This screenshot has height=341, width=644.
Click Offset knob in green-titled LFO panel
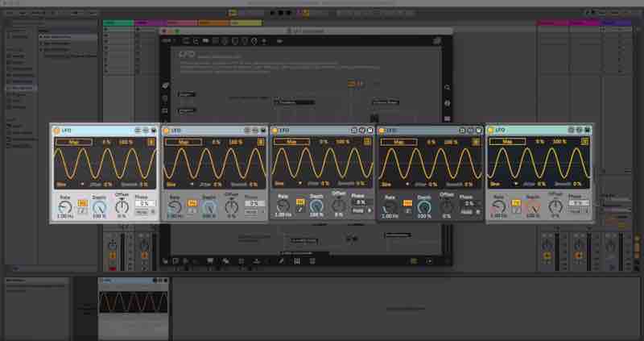555,206
